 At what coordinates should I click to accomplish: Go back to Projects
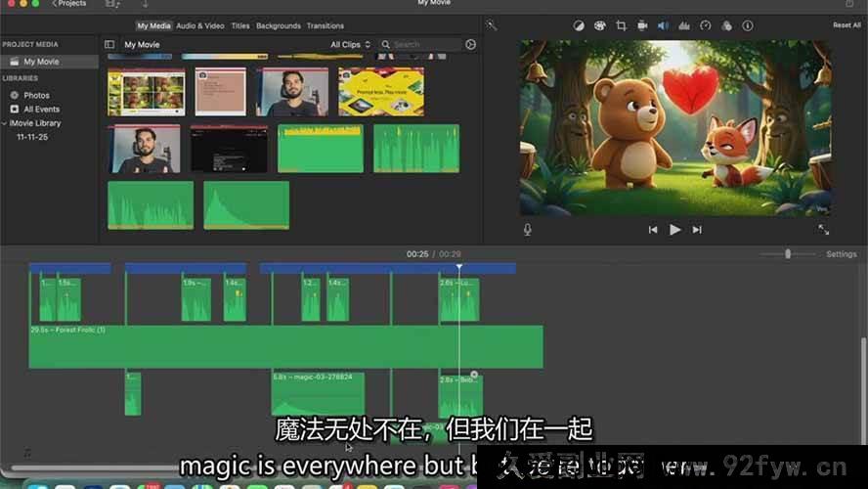(x=68, y=4)
